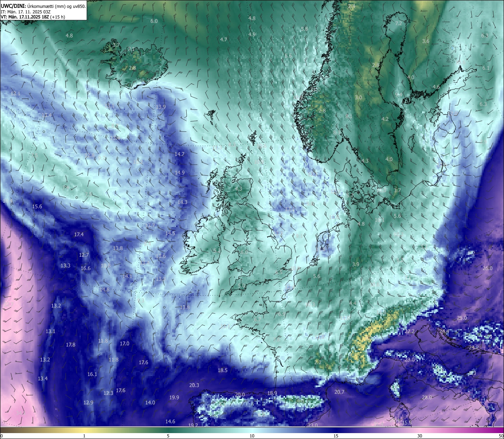Click the map value 25.0
Screen dimensions: 504x439
point(462,318)
